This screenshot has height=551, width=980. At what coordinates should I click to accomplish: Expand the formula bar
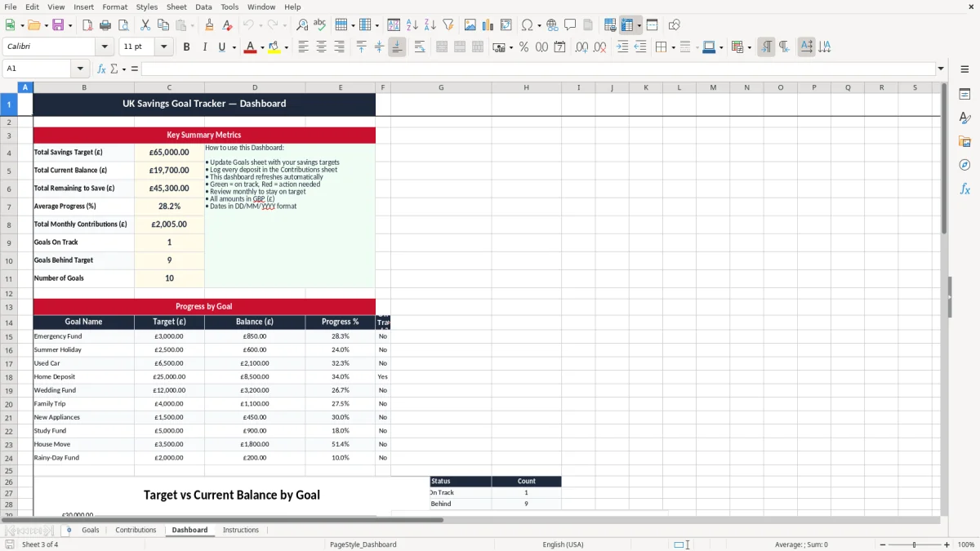point(941,69)
